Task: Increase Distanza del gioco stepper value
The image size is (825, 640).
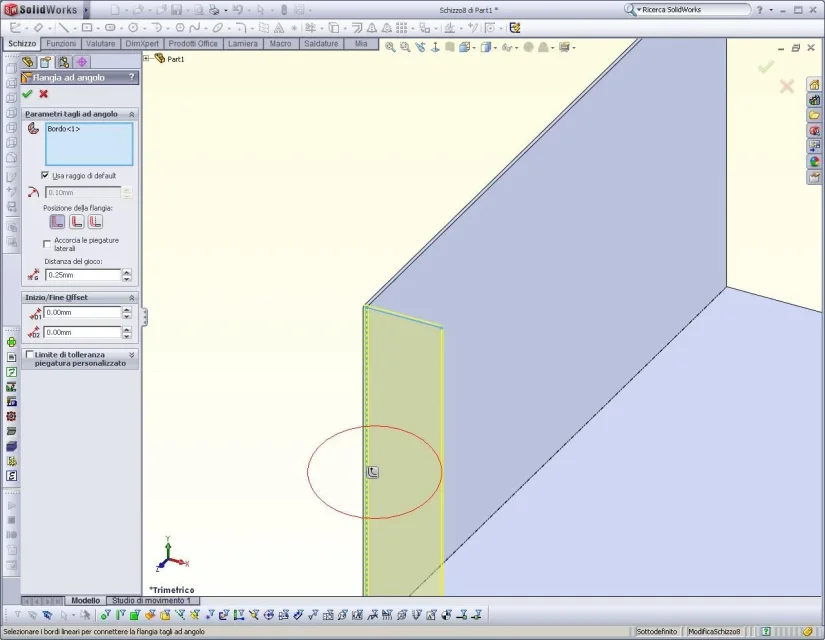Action: 126,272
